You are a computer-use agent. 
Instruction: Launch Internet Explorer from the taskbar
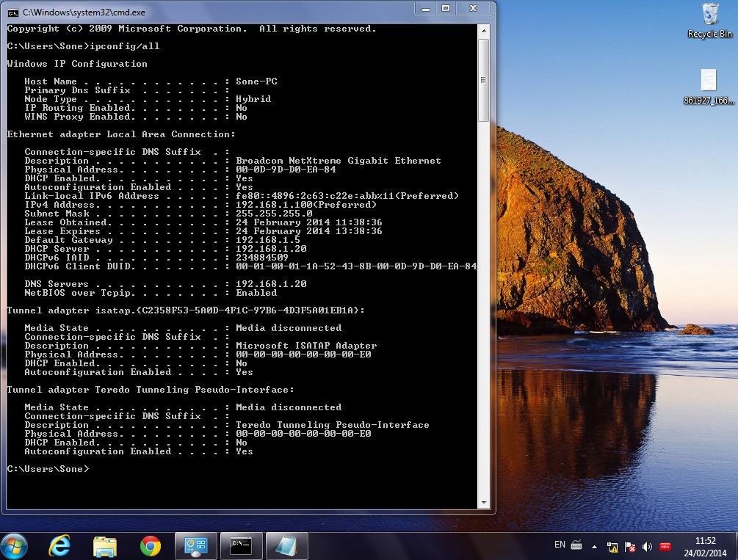59,545
